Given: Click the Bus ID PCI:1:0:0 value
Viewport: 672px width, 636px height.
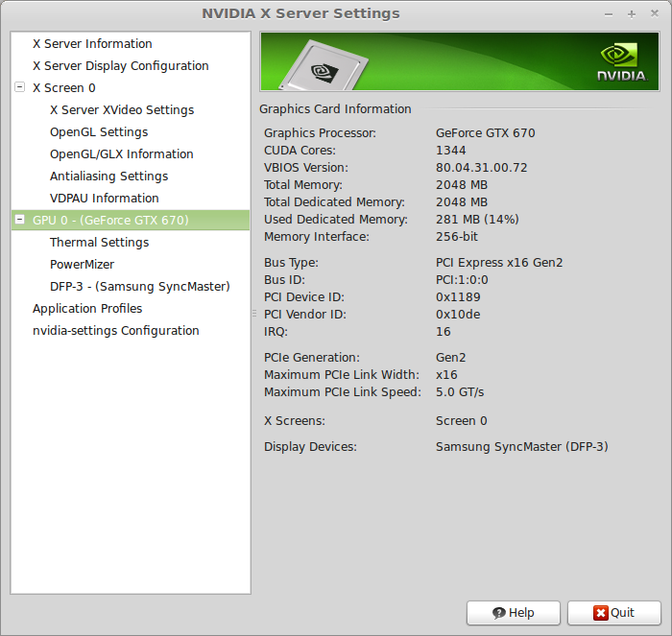Looking at the screenshot, I should click(462, 280).
